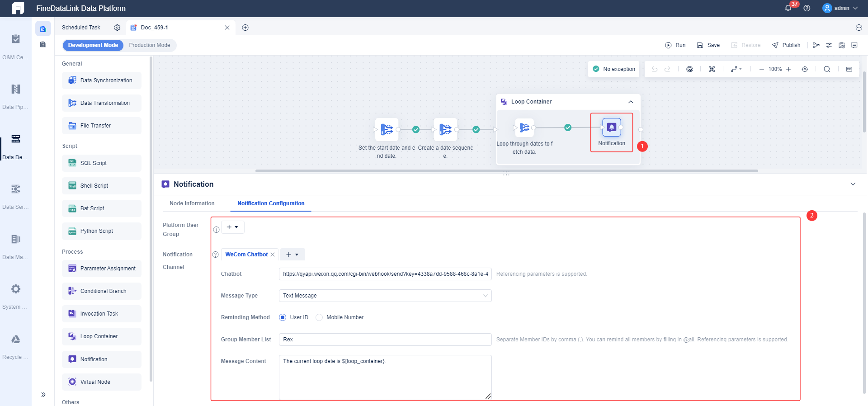Close the Doc_459-1 tab
The height and width of the screenshot is (406, 868).
(x=227, y=28)
